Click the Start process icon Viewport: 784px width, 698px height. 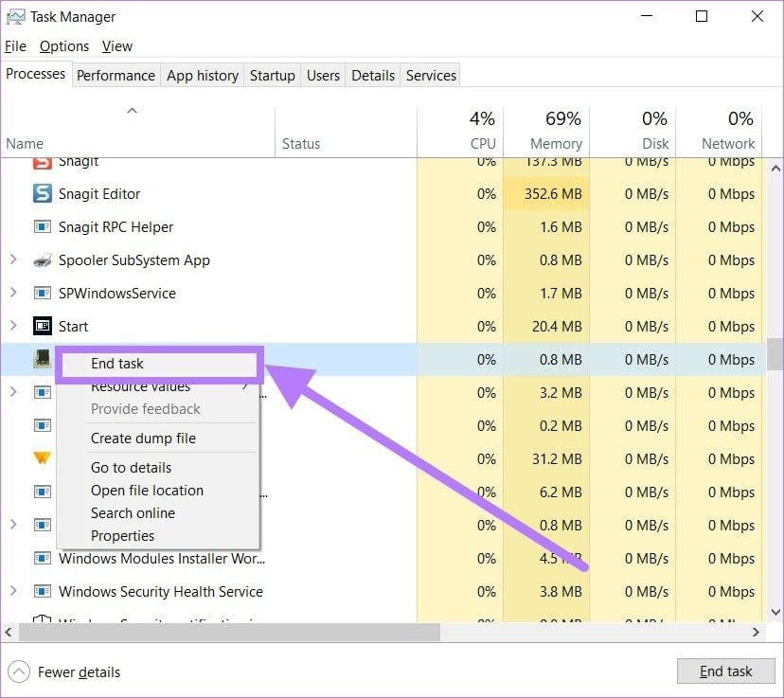click(x=42, y=326)
